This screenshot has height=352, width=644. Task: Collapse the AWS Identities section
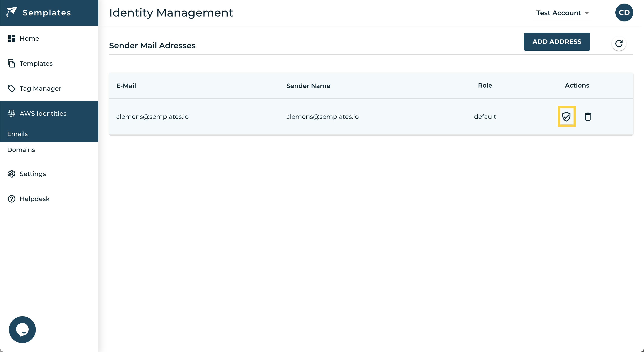tap(43, 113)
